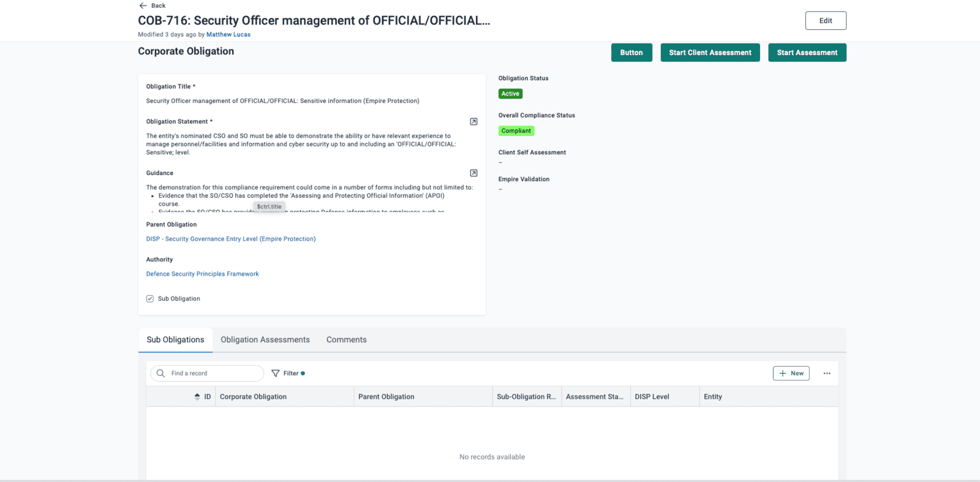Toggle the Sub Obligation checkbox
This screenshot has width=980, height=482.
point(150,299)
